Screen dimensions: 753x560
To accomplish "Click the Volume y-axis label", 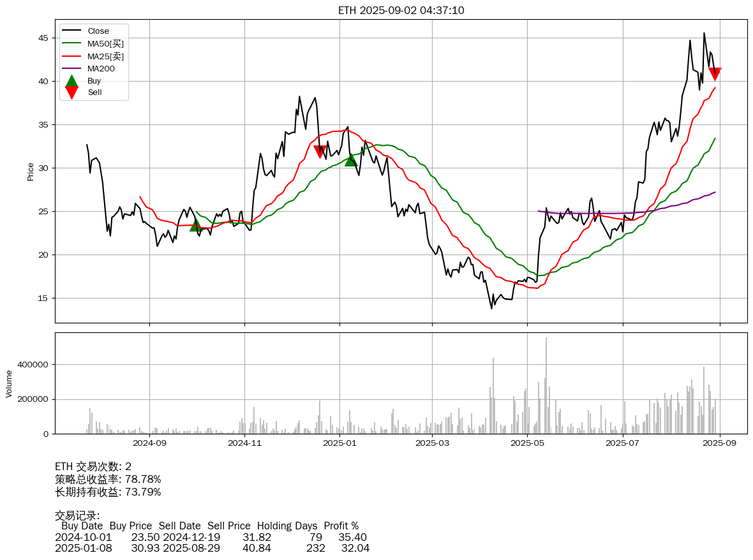I will [9, 384].
